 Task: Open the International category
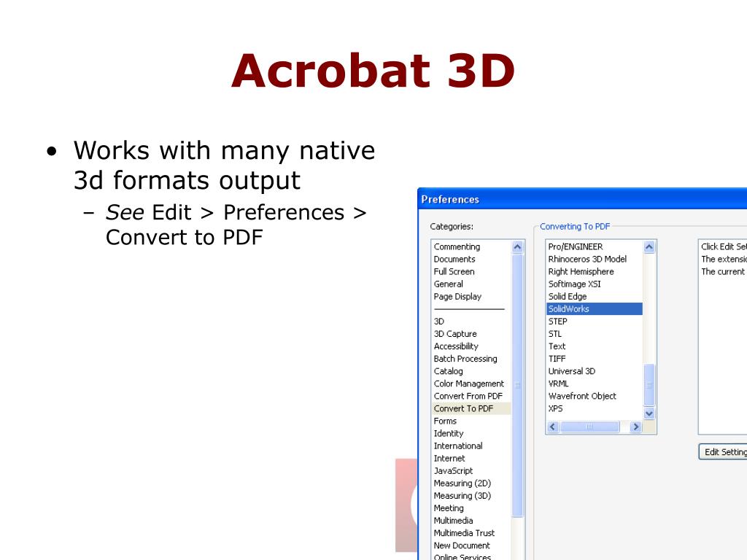coord(458,446)
